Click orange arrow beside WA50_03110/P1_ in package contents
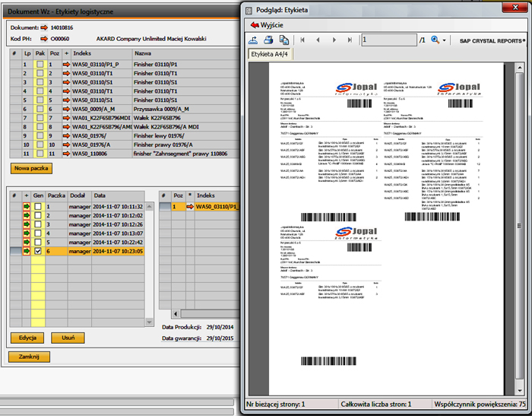This screenshot has height=416, width=532. pos(190,206)
